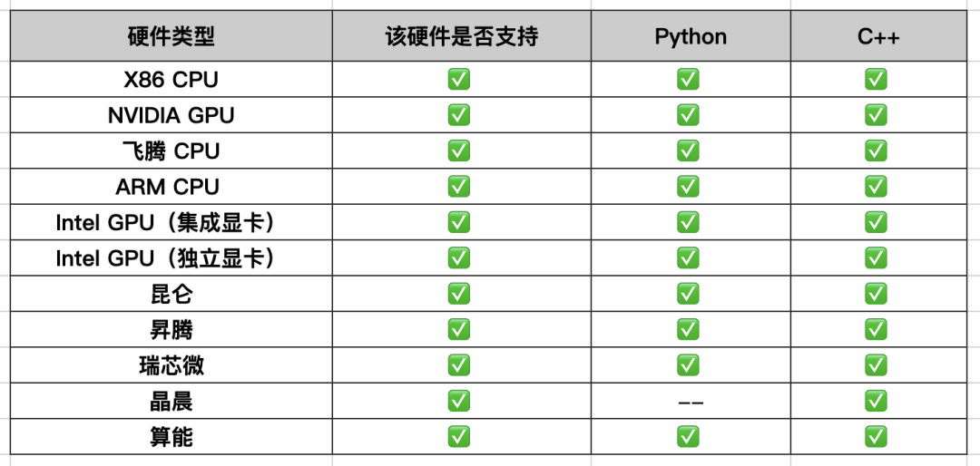Select the NVIDIA GPU row label
The height and width of the screenshot is (466, 980).
[x=171, y=115]
